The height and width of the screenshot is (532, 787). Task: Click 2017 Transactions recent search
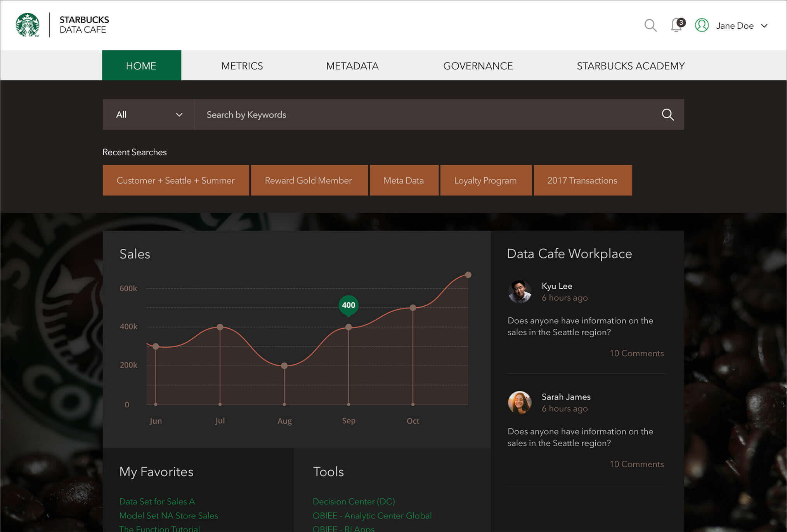[582, 180]
